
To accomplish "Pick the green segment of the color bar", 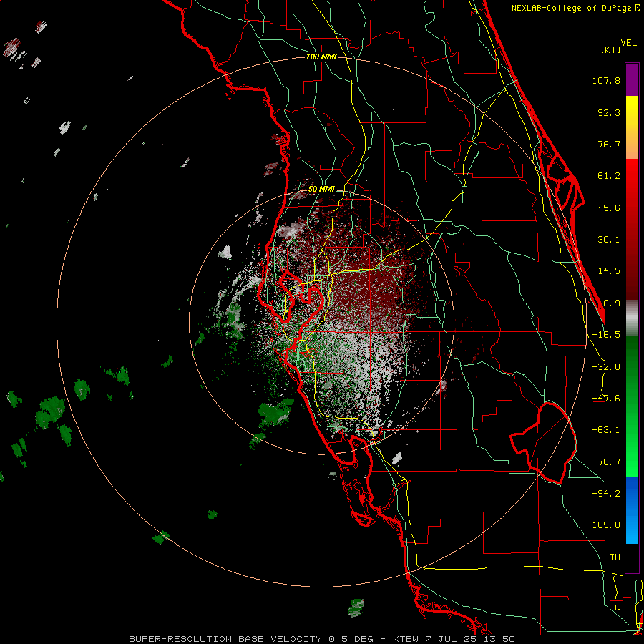I will (x=632, y=406).
